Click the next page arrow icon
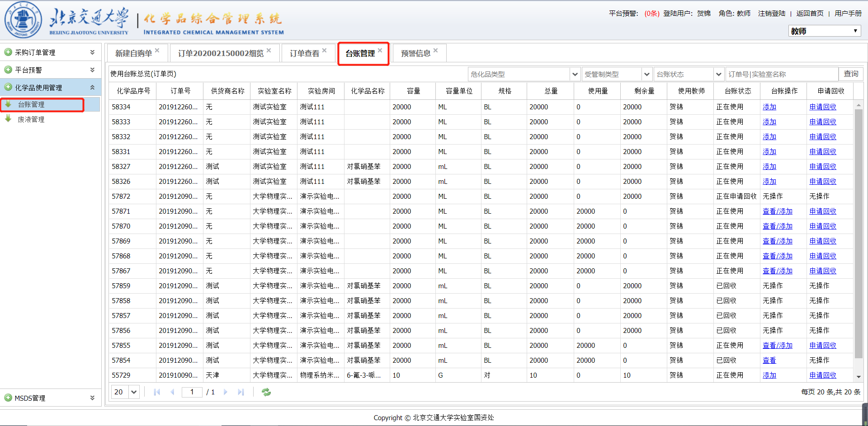 226,392
